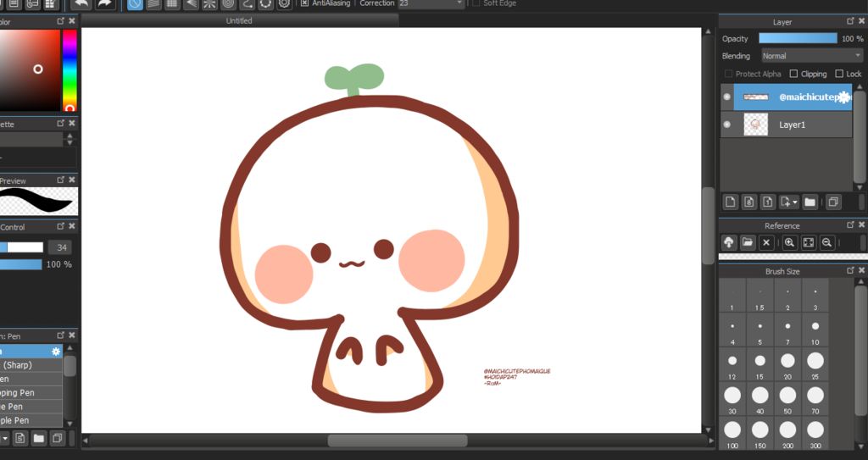Add a new 8-bit layer
This screenshot has width=868, height=460.
(x=749, y=202)
